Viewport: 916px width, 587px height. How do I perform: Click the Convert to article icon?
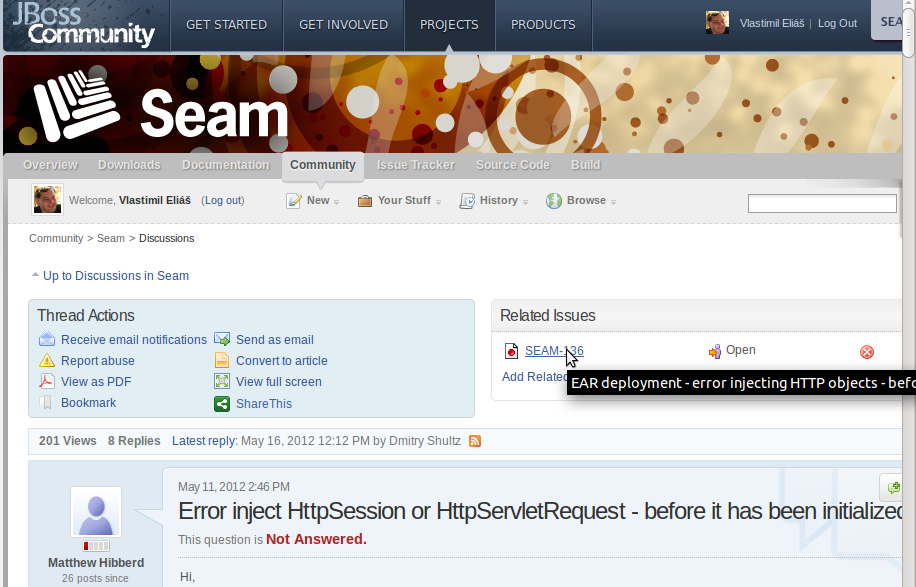(222, 360)
